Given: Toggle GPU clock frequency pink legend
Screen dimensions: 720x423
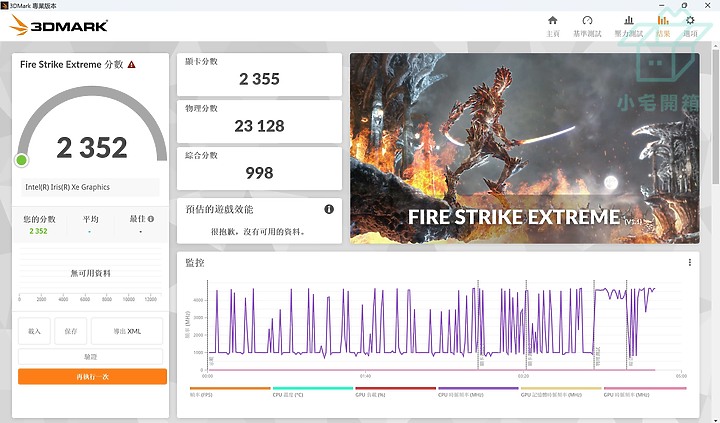Looking at the screenshot, I should (645, 392).
